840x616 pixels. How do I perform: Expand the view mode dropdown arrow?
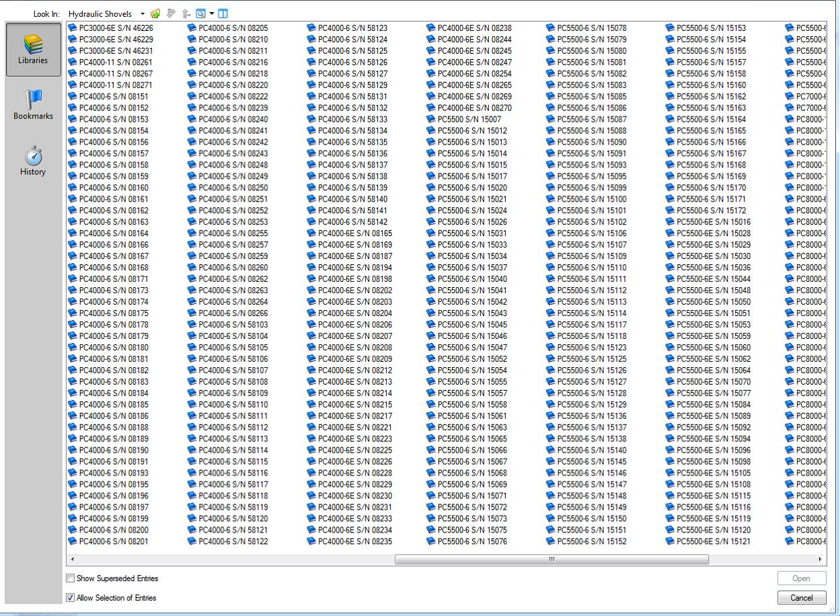point(212,13)
